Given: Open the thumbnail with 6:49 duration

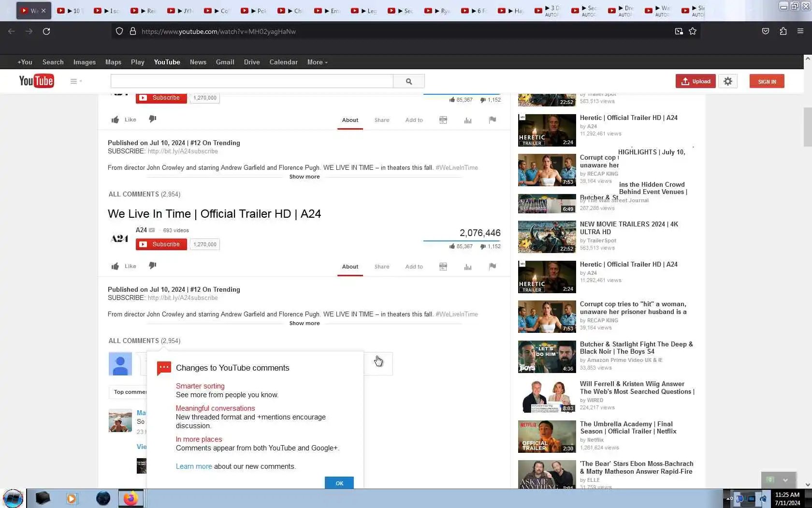Looking at the screenshot, I should click(x=547, y=204).
